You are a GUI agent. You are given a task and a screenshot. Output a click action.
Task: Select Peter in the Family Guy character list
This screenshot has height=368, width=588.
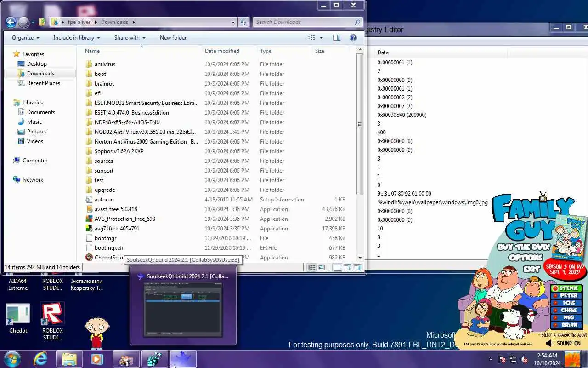[x=566, y=296]
